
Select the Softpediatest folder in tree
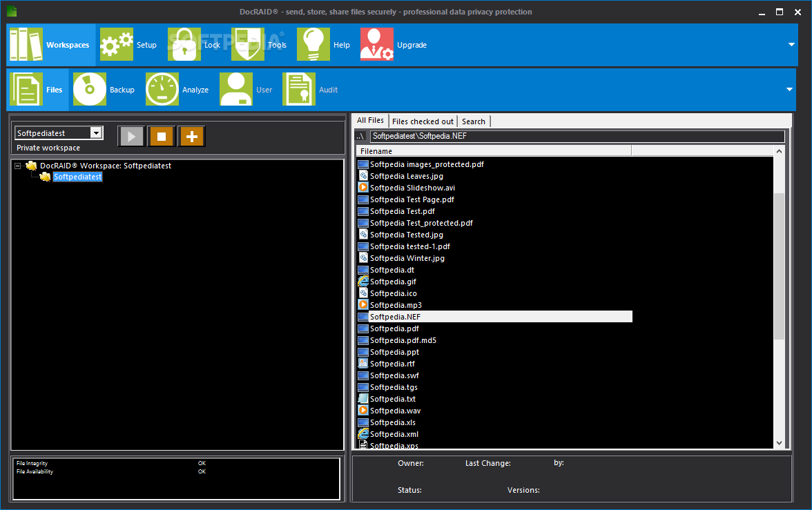point(77,177)
